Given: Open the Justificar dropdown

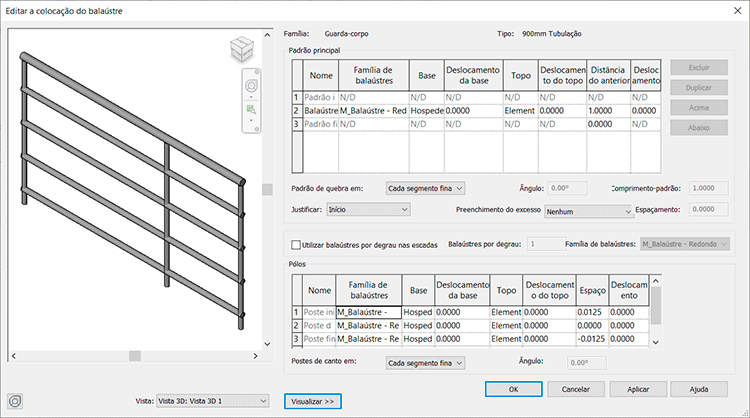Looking at the screenshot, I should (x=368, y=209).
